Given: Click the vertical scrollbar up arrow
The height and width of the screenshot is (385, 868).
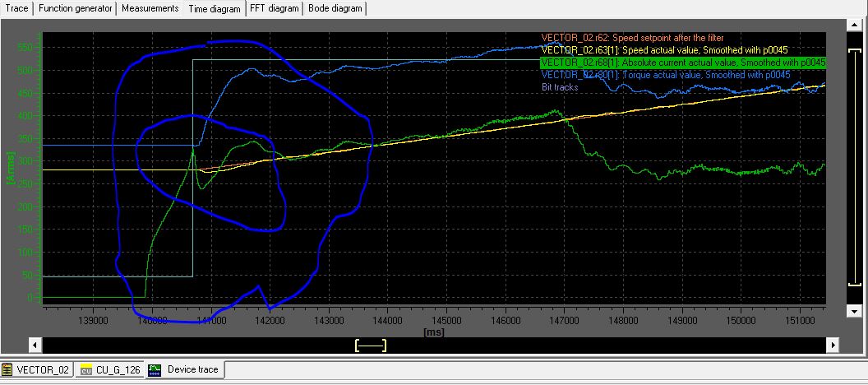Looking at the screenshot, I should pos(854,25).
